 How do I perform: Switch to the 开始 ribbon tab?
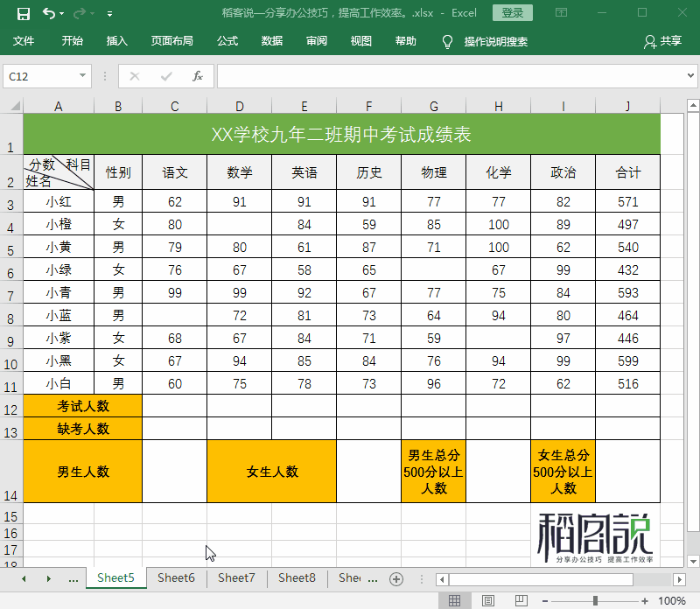(x=72, y=40)
